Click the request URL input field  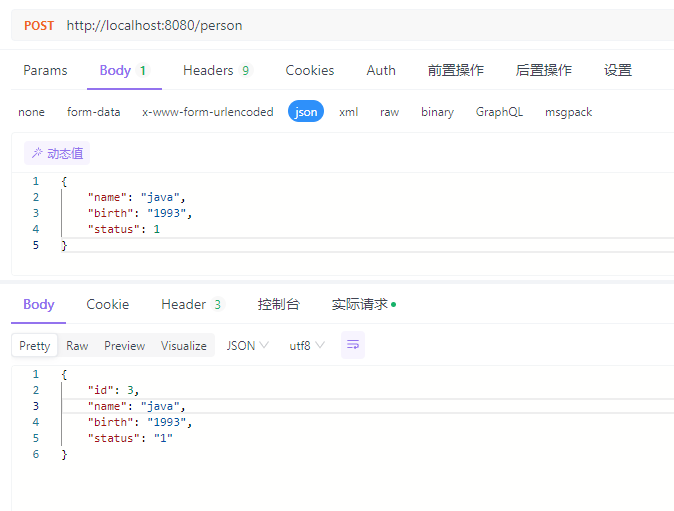(365, 25)
